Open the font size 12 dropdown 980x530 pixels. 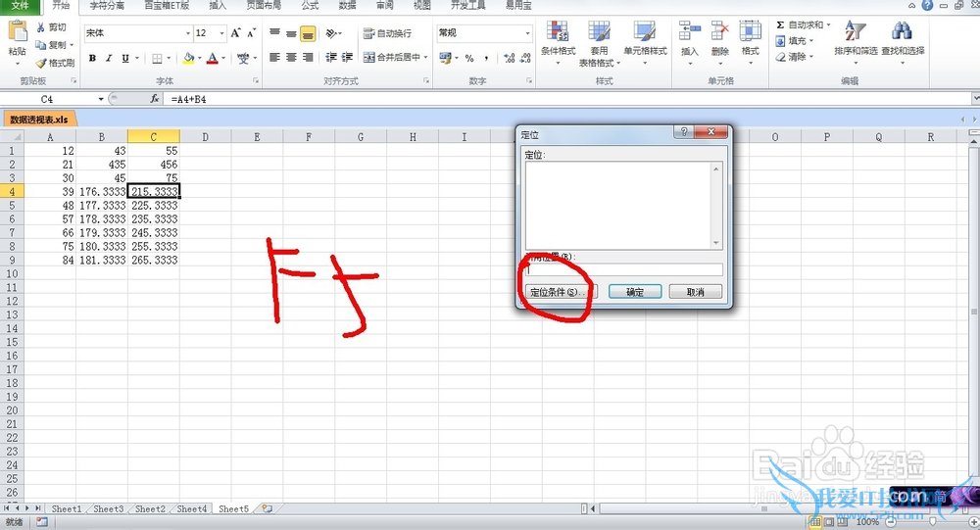(221, 33)
